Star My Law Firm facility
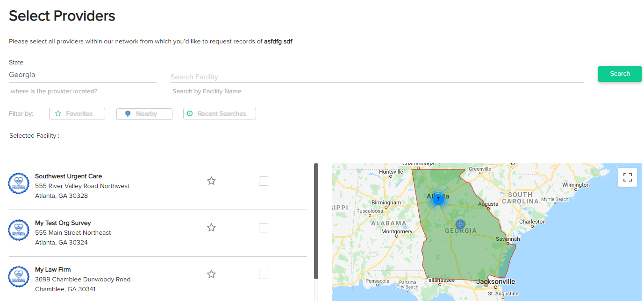Screen dimensions: 644x301 [x=211, y=274]
